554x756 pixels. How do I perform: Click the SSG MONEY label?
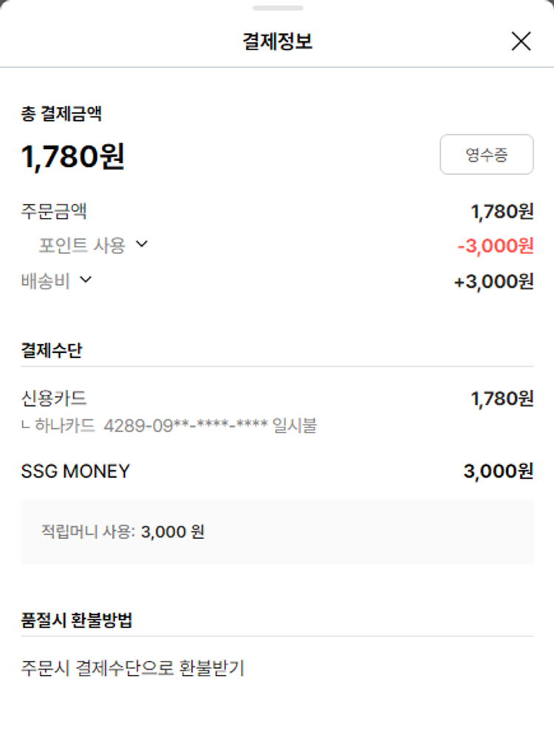click(75, 471)
